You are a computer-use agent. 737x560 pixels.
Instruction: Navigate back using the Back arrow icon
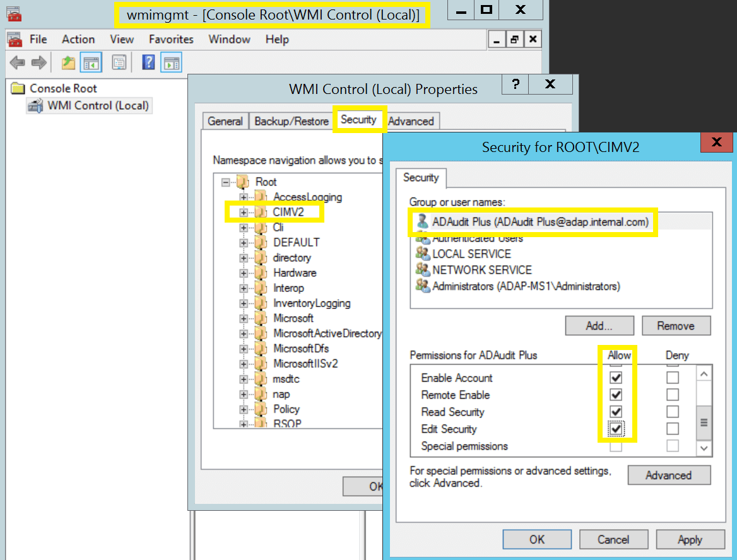click(18, 62)
